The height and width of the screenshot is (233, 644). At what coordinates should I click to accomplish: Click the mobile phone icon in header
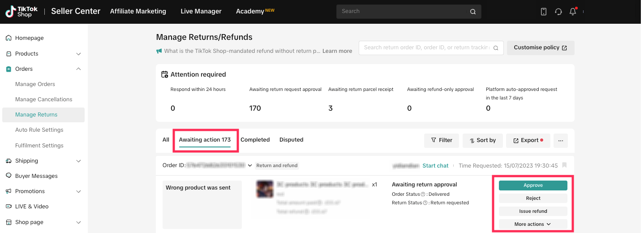(x=544, y=12)
